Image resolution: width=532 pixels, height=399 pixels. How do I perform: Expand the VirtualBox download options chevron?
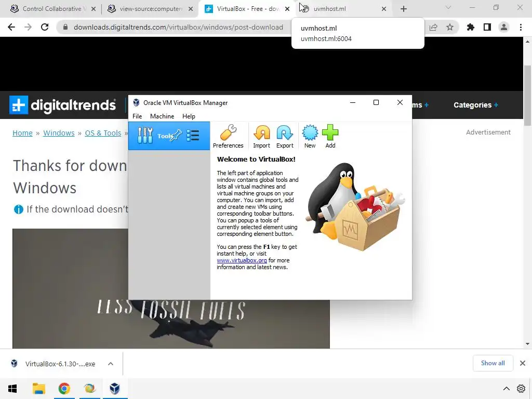110,364
